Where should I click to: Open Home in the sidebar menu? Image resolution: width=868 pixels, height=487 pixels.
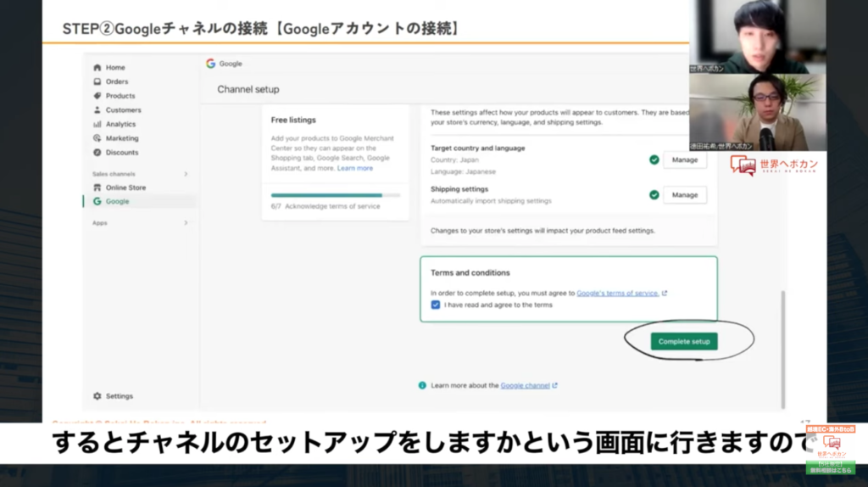[115, 68]
